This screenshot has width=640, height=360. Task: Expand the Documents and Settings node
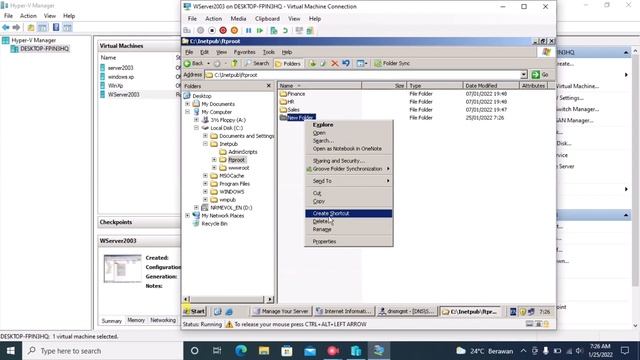pyautogui.click(x=206, y=136)
